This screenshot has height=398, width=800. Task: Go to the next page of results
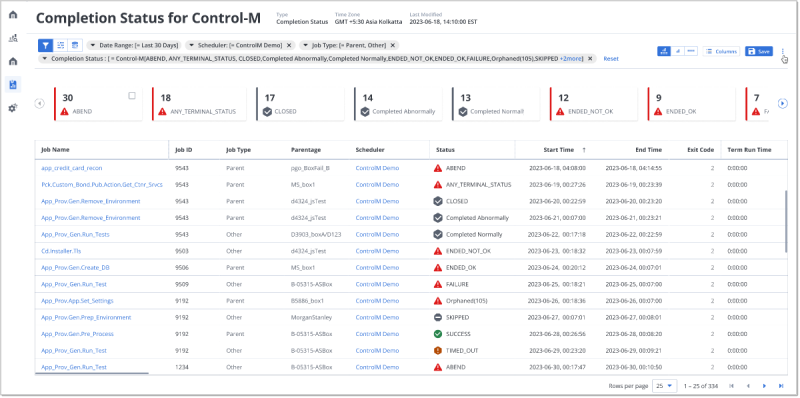[764, 386]
